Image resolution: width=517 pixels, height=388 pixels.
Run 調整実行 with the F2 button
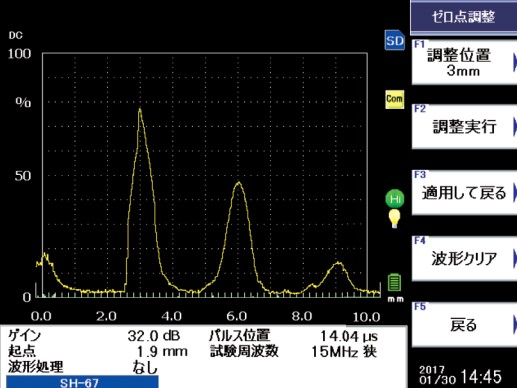click(464, 127)
